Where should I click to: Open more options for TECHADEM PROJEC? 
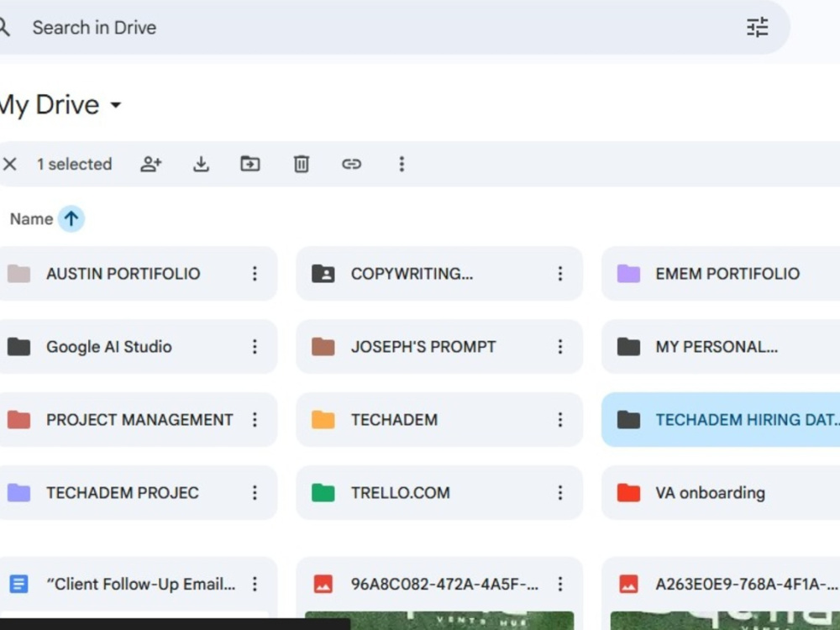(x=255, y=492)
